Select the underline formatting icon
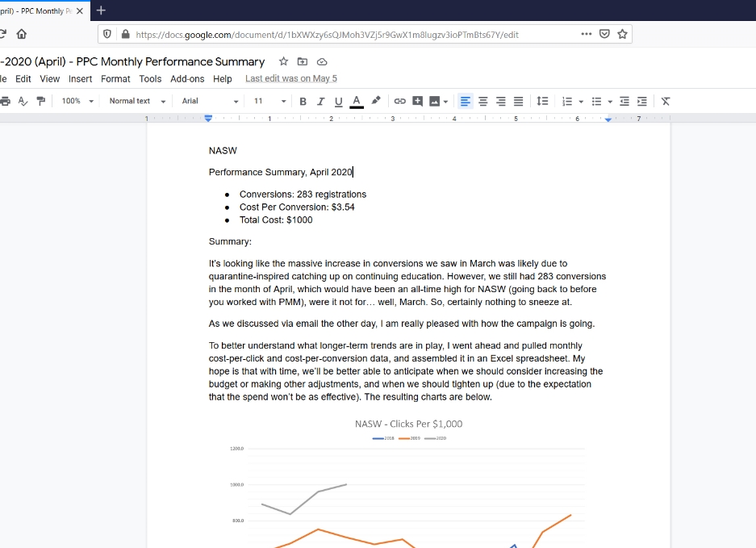756x548 pixels. coord(337,101)
